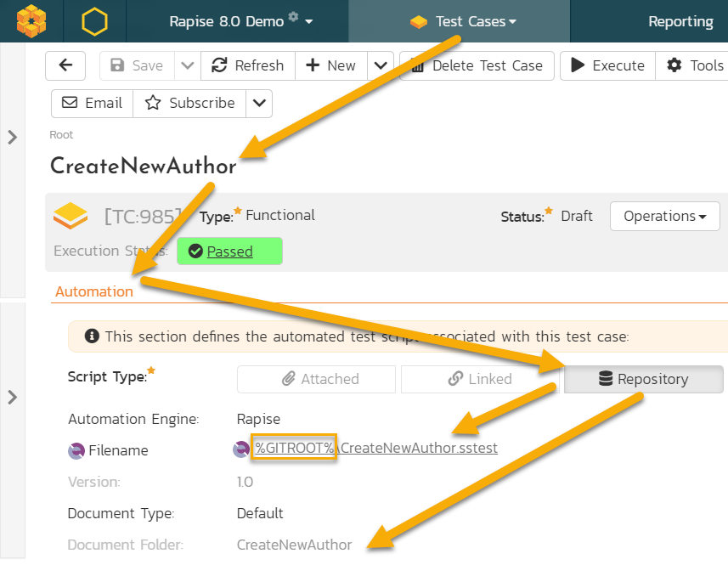
Task: Click the Email envelope button
Action: (x=93, y=103)
